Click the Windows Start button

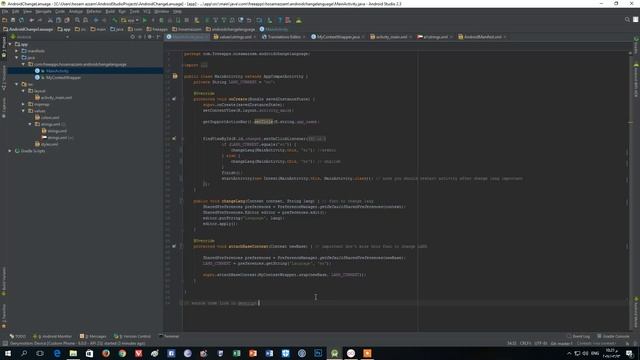pyautogui.click(x=8, y=353)
